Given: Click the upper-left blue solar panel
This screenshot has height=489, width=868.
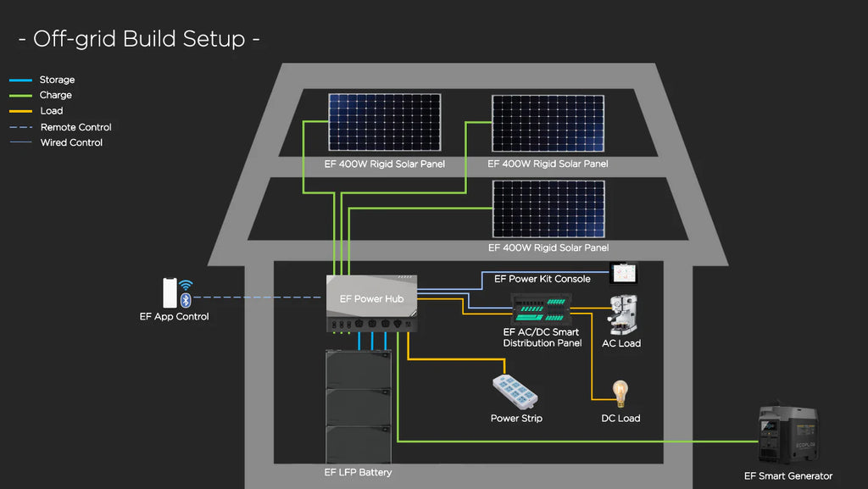Looking at the screenshot, I should tap(385, 122).
